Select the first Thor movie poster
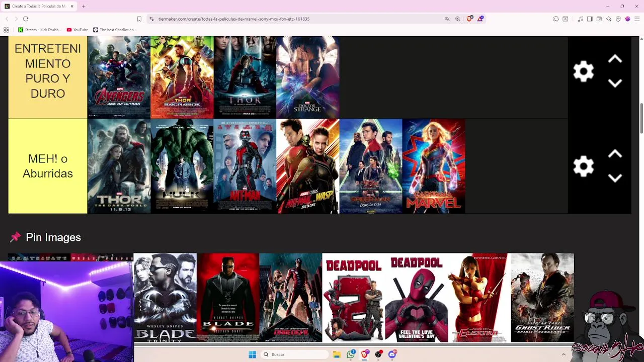644x362 pixels. 245,77
